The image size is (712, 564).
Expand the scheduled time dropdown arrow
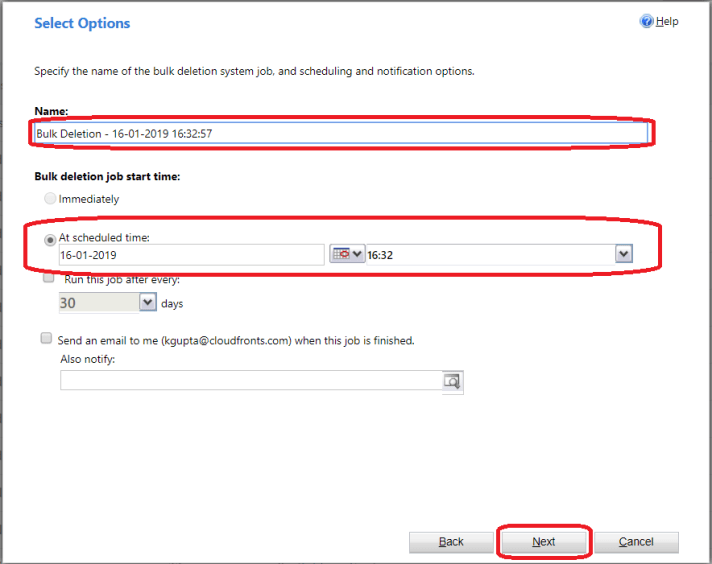pyautogui.click(x=624, y=255)
